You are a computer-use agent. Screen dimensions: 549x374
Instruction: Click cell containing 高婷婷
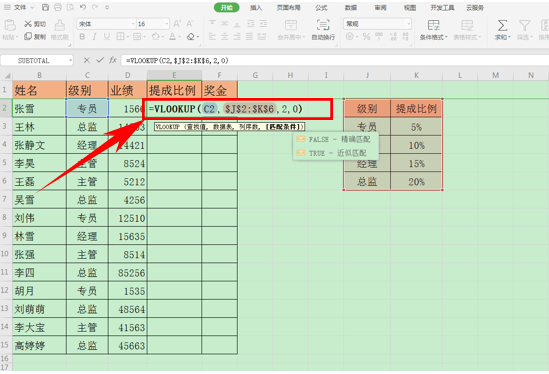coord(40,345)
